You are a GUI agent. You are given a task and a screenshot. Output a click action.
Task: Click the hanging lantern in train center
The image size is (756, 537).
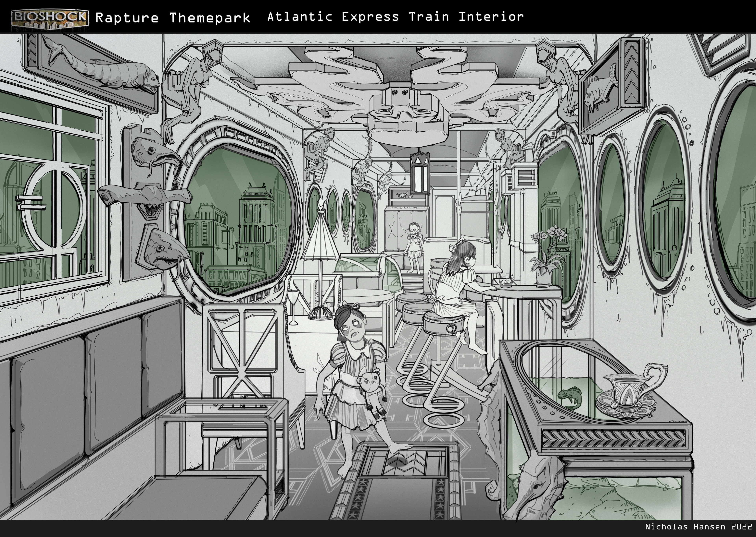(420, 173)
